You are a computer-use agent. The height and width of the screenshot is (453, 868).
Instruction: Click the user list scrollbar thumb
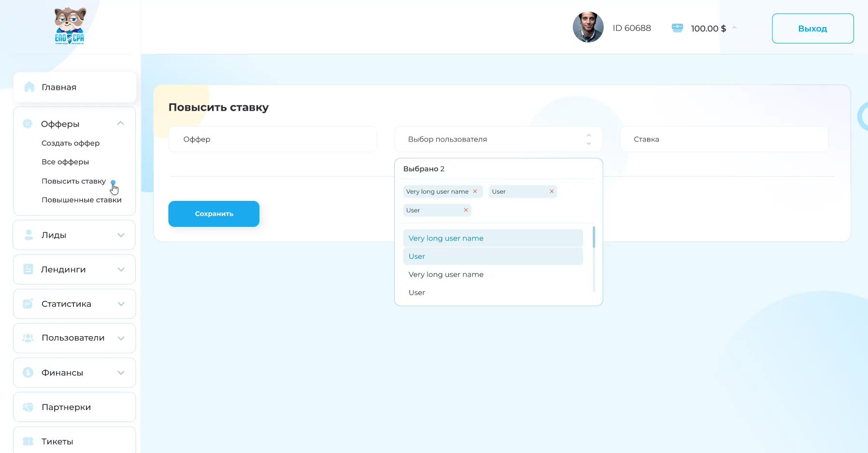point(594,237)
